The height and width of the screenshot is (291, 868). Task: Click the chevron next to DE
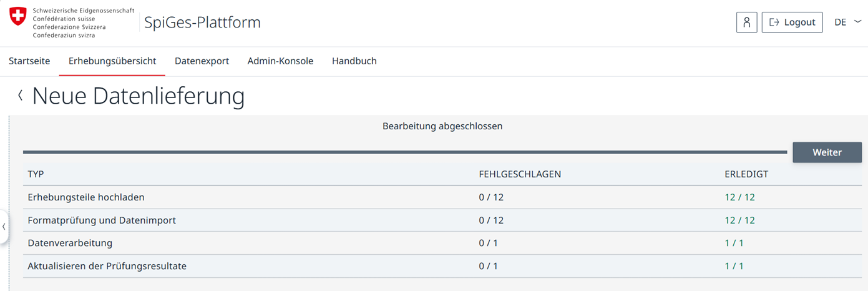pyautogui.click(x=857, y=21)
